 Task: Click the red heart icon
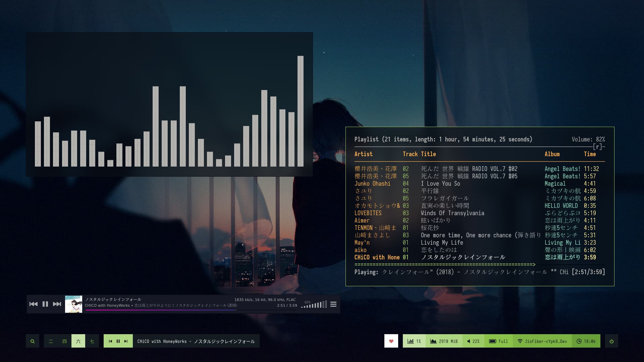point(391,341)
